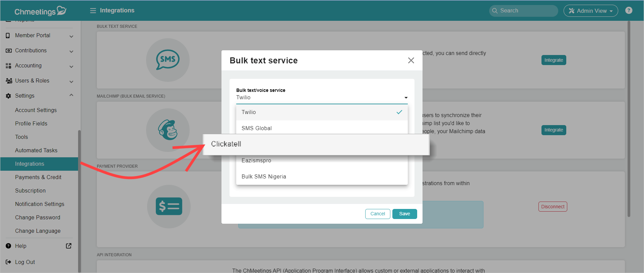Open Profile Fields in sidebar
The image size is (644, 273).
(31, 124)
